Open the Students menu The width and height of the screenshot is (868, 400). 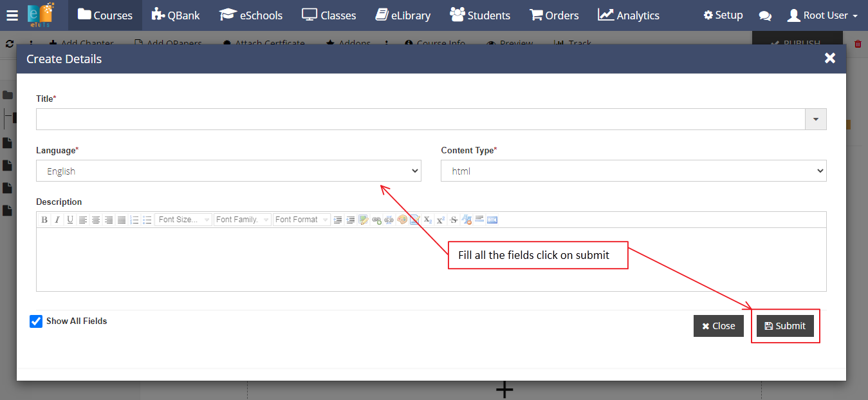coord(480,15)
